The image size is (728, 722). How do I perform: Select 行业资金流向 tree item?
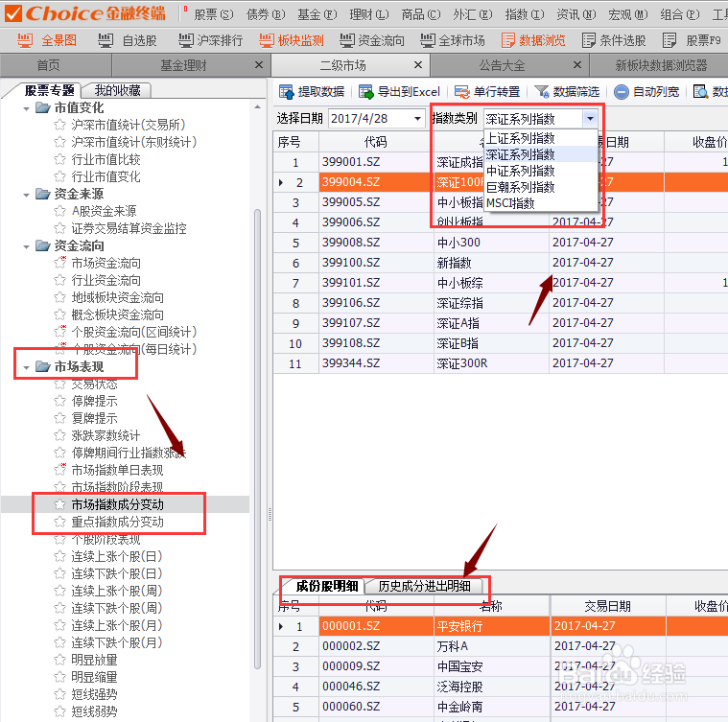[106, 280]
